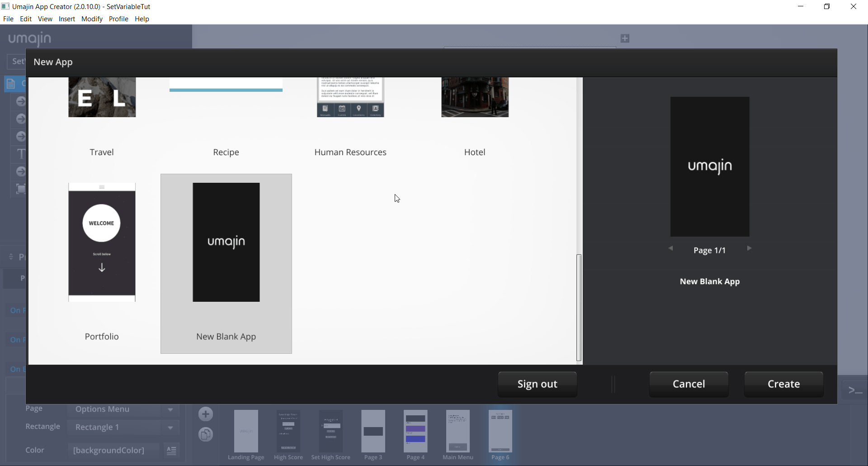Open the File menu
Viewport: 868px width, 466px height.
click(x=8, y=19)
